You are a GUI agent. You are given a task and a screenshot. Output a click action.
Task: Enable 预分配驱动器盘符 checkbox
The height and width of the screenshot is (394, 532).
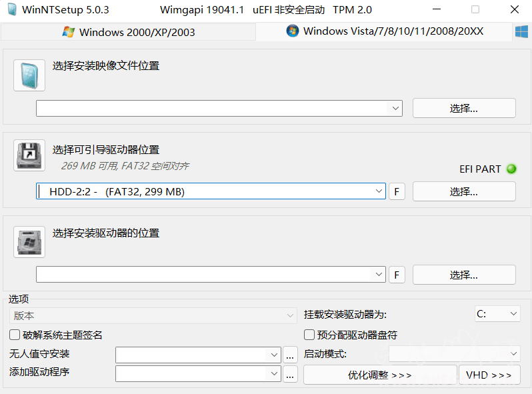coord(309,335)
